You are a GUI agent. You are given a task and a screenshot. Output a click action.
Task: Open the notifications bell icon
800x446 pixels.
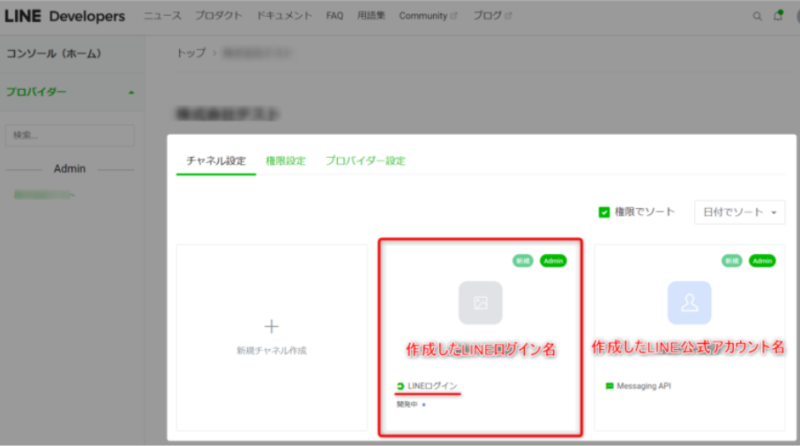[x=778, y=16]
